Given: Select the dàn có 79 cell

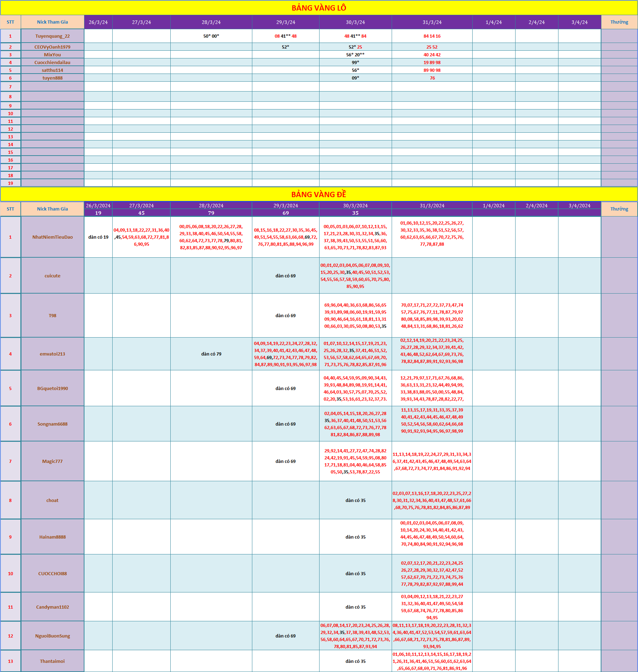Looking at the screenshot, I should pyautogui.click(x=211, y=354).
